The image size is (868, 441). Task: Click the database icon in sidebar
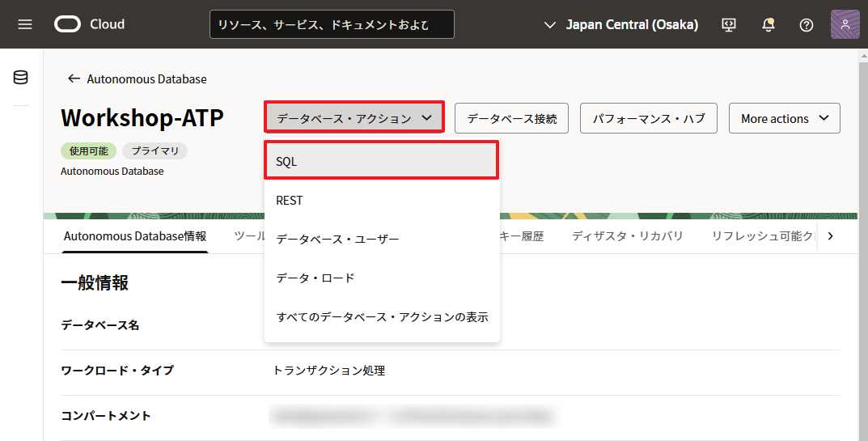21,78
